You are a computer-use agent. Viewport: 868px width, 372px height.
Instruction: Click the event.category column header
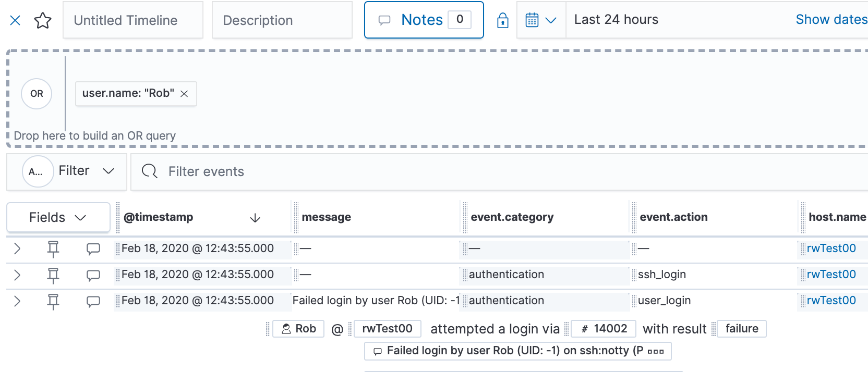pos(512,217)
